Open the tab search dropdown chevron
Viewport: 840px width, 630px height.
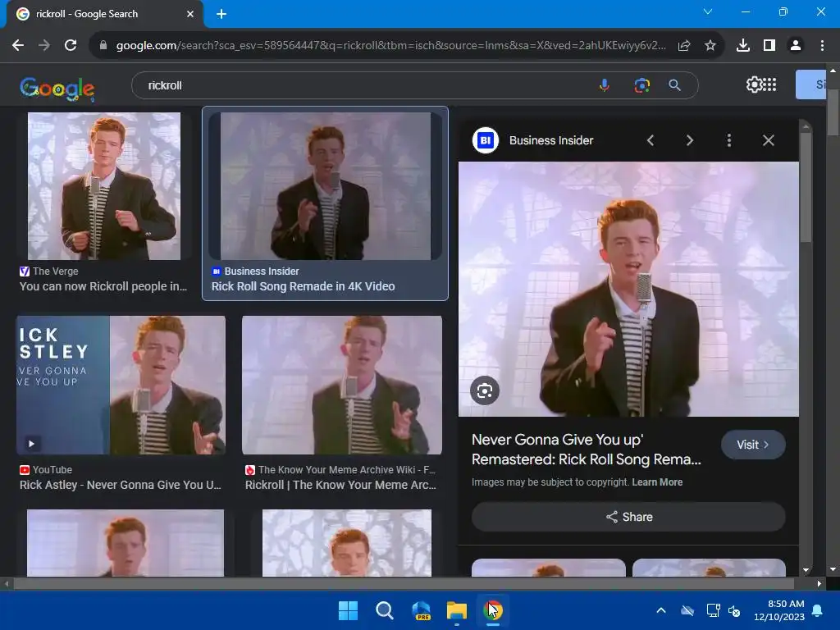point(708,11)
